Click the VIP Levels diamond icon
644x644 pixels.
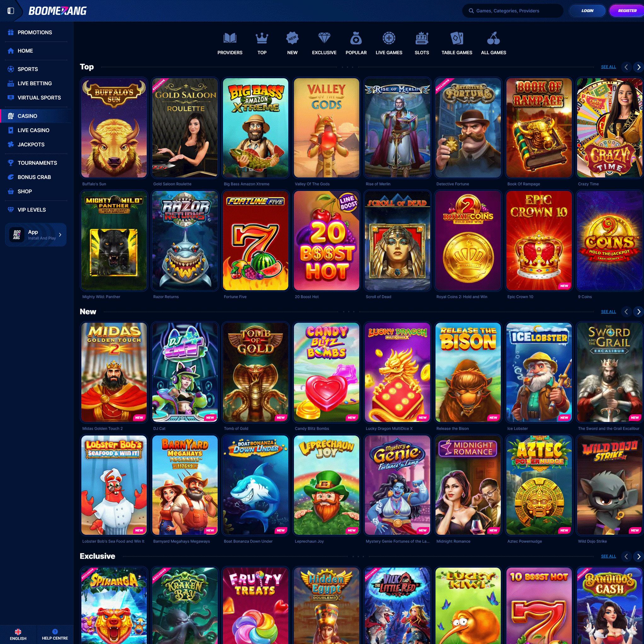(11, 210)
